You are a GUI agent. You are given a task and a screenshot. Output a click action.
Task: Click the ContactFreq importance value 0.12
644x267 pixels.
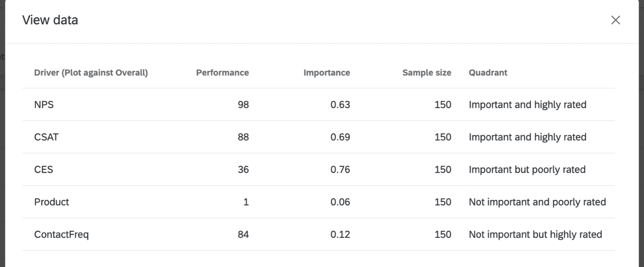pos(341,234)
